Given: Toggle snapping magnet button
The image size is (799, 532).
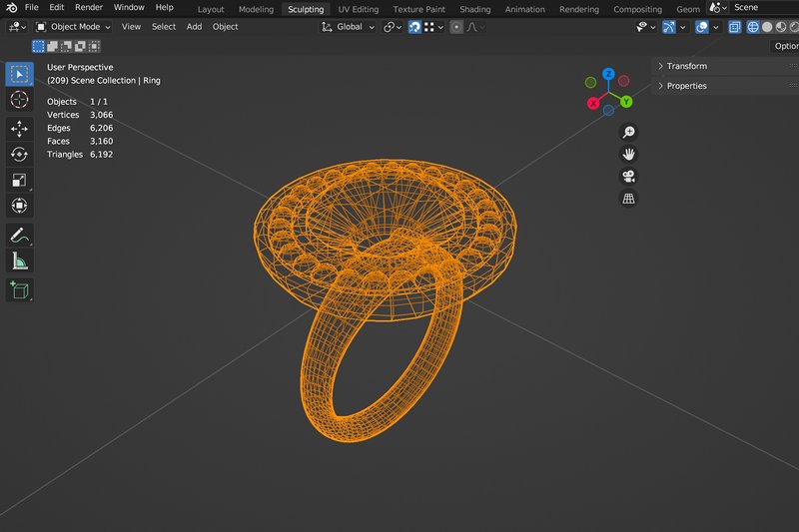Looking at the screenshot, I should 414,27.
